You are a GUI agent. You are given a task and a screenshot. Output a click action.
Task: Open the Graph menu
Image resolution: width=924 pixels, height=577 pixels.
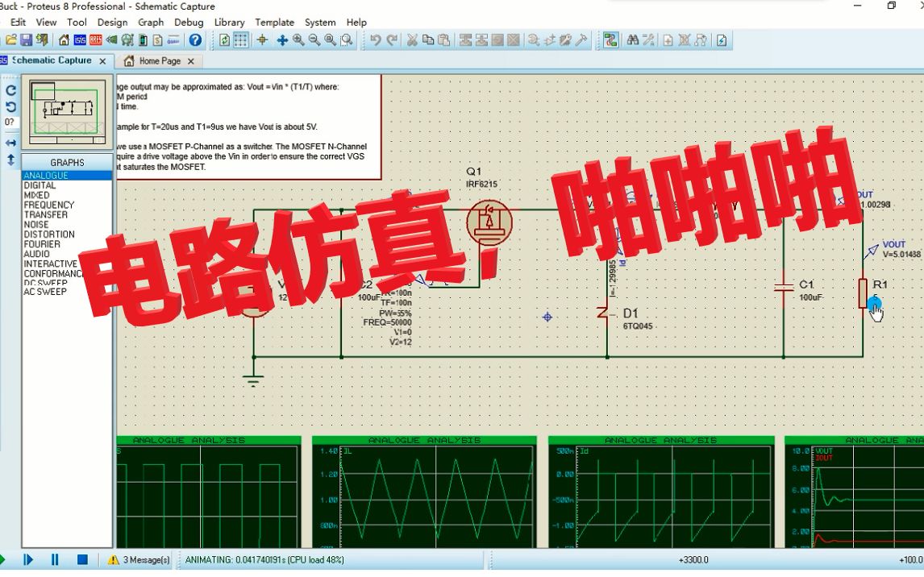click(151, 22)
